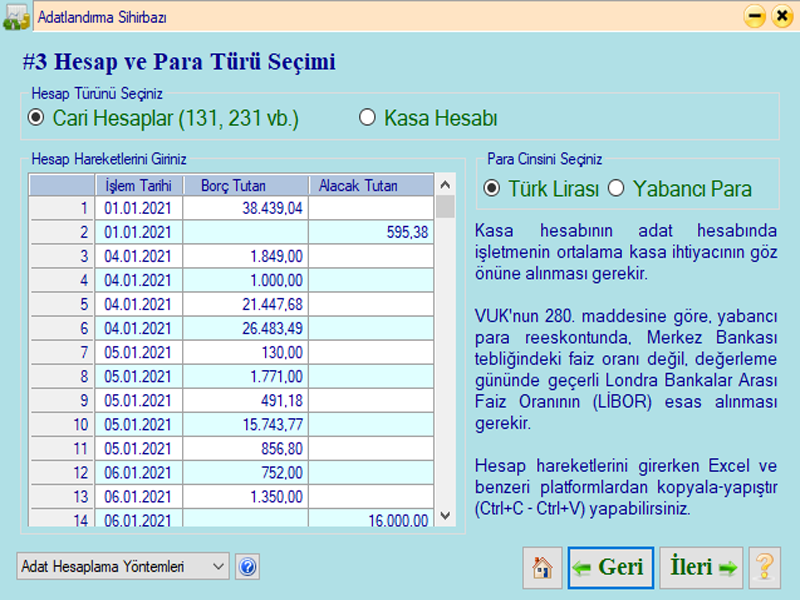Click the date cell in row 2

139,232
